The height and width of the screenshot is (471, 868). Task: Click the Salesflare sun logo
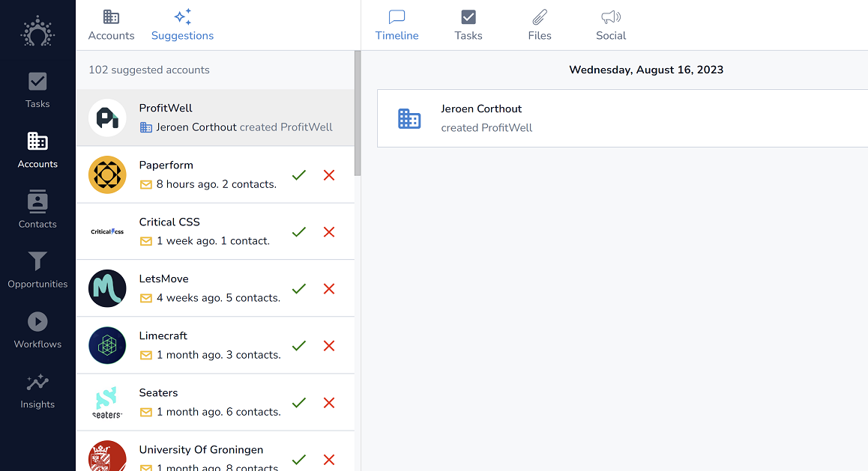(37, 31)
